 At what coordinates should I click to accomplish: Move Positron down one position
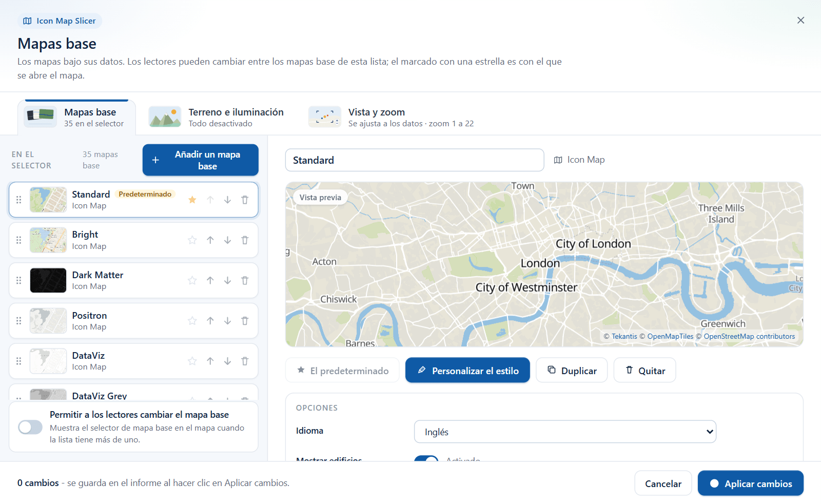227,321
